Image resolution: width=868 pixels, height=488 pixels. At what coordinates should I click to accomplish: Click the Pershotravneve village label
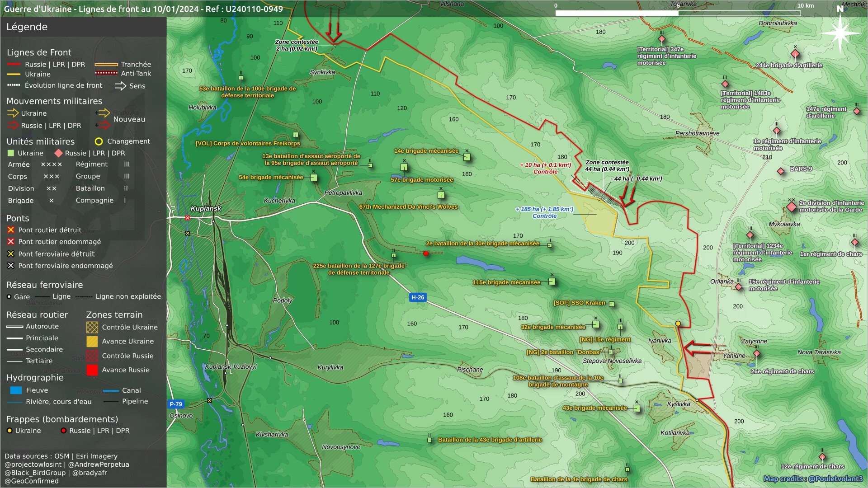[697, 133]
